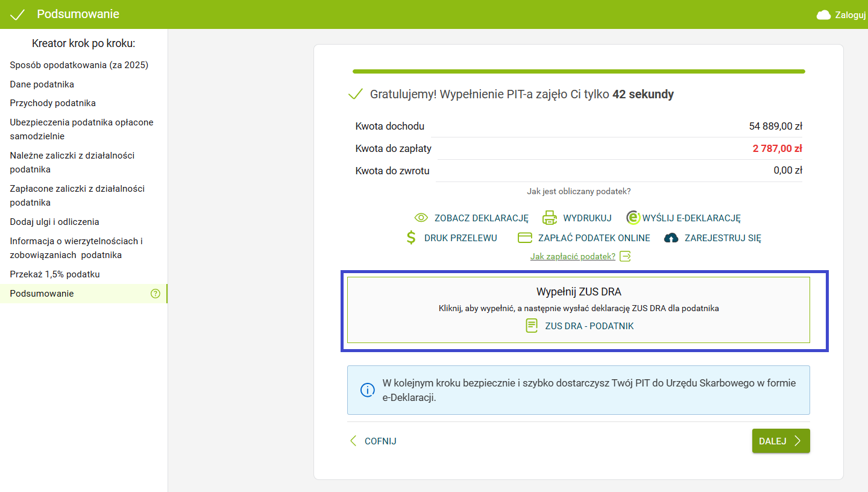This screenshot has height=492, width=868.
Task: Go back with the COFNIJ button
Action: click(x=373, y=441)
